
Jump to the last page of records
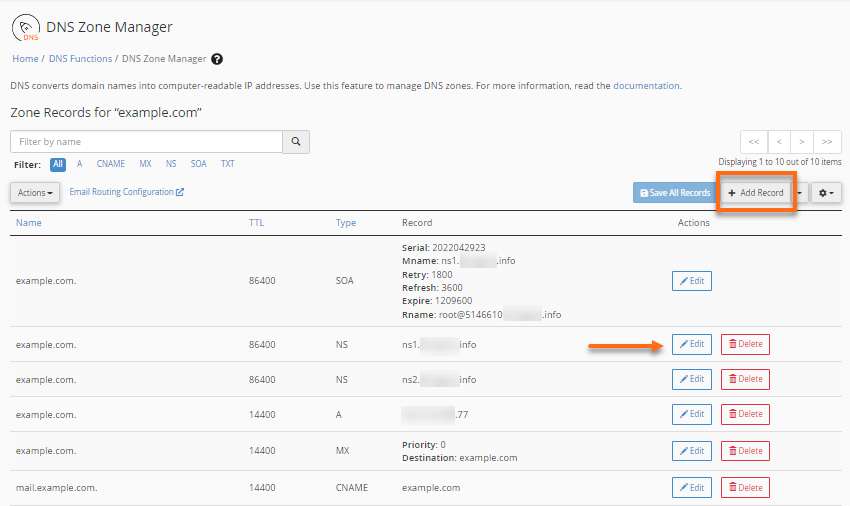(x=827, y=142)
